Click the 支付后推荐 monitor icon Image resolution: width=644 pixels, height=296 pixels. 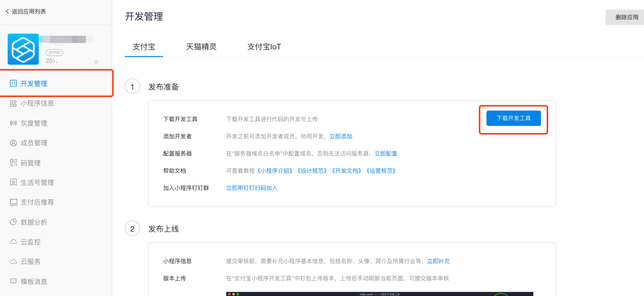[14, 202]
